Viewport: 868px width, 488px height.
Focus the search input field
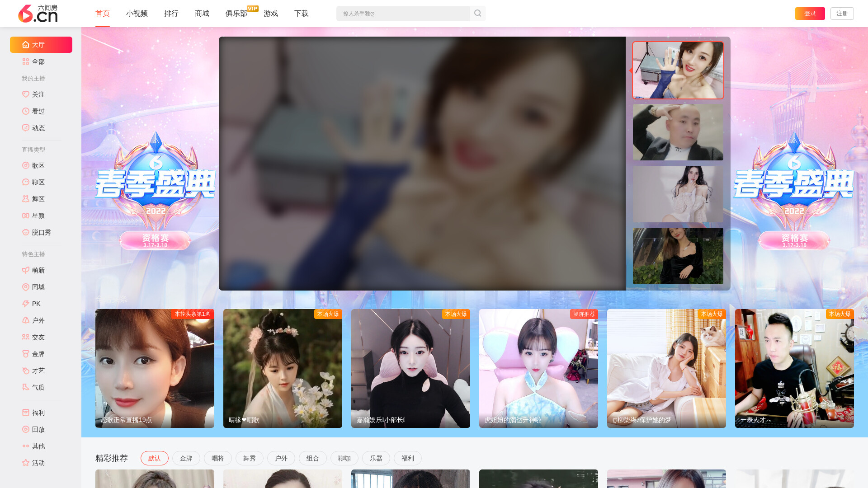point(403,14)
